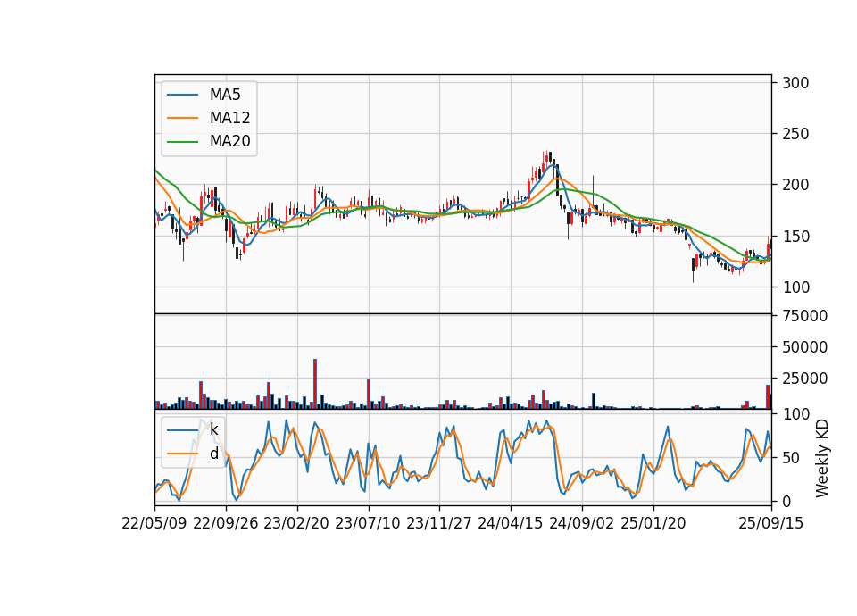857x616 pixels.
Task: Click the MA12 legend label
Action: [x=229, y=118]
